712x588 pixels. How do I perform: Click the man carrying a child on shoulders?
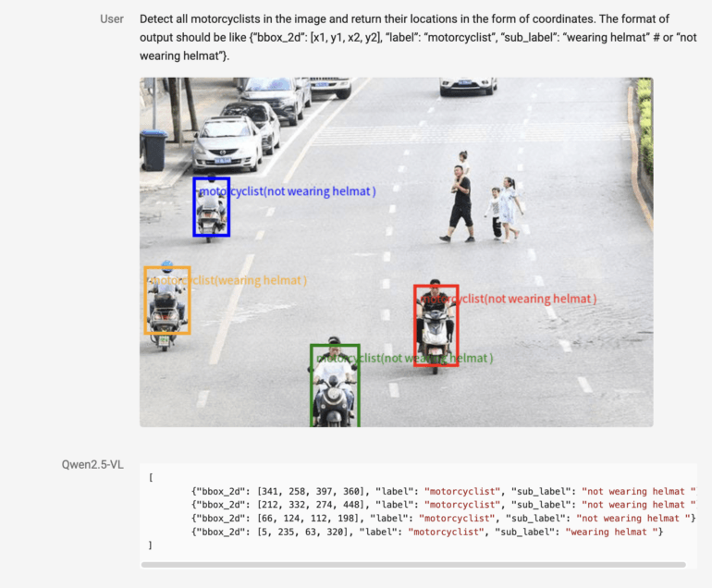click(460, 199)
